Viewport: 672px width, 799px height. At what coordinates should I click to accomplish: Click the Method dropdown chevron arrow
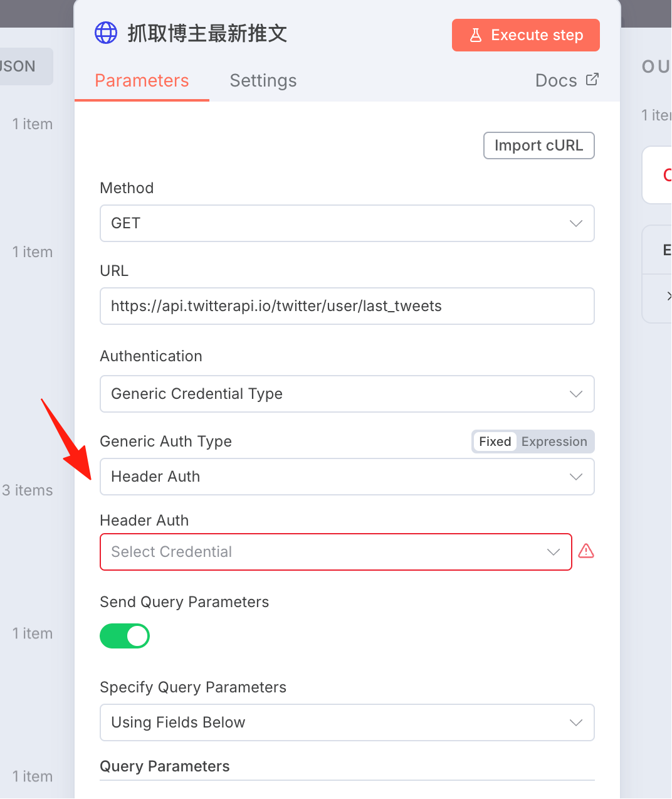coord(576,223)
